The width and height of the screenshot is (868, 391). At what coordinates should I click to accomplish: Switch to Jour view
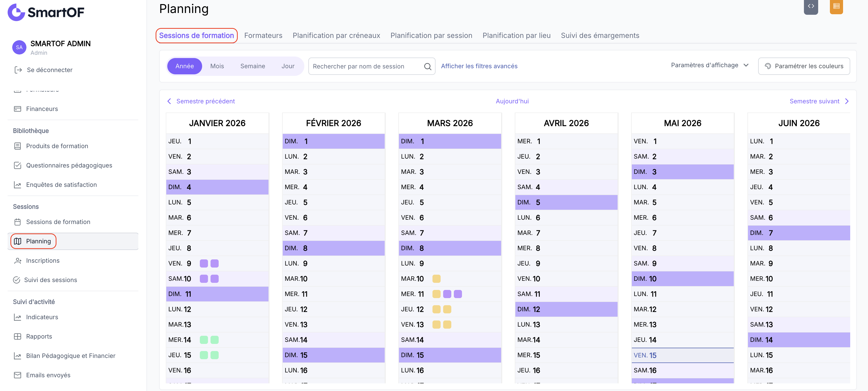click(288, 66)
